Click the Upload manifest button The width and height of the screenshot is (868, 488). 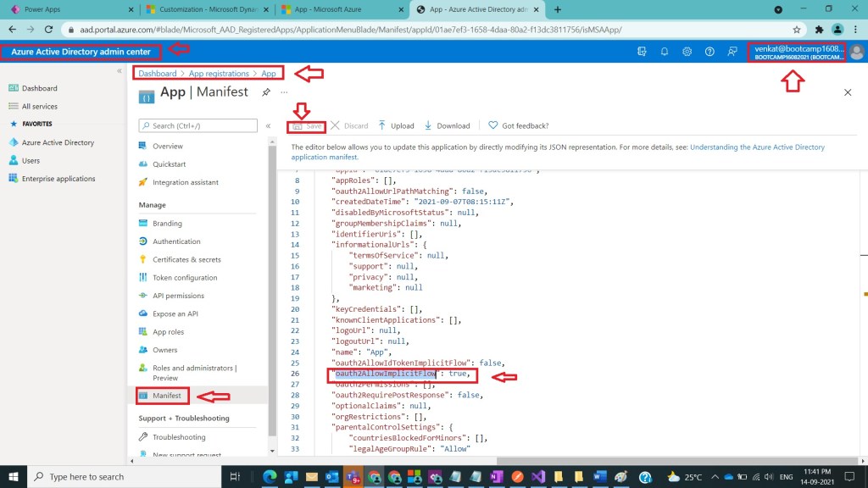pos(396,125)
